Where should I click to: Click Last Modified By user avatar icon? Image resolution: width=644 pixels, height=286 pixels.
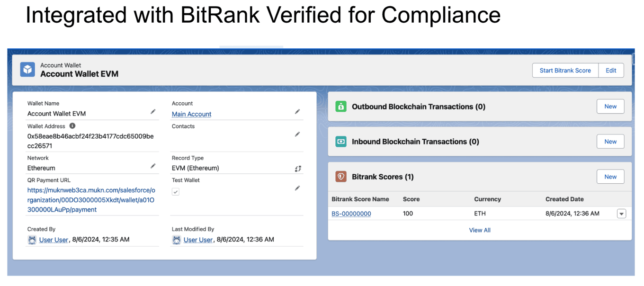tap(176, 240)
